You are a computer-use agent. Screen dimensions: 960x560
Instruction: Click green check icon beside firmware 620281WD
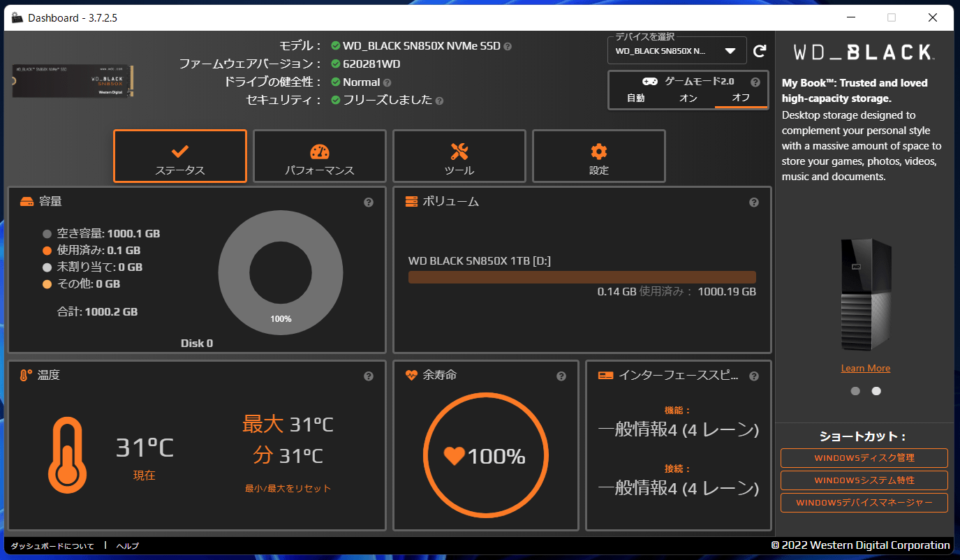click(x=336, y=64)
